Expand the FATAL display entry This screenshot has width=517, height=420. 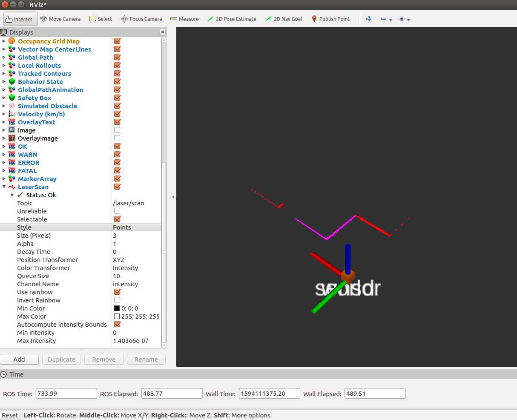(4, 171)
